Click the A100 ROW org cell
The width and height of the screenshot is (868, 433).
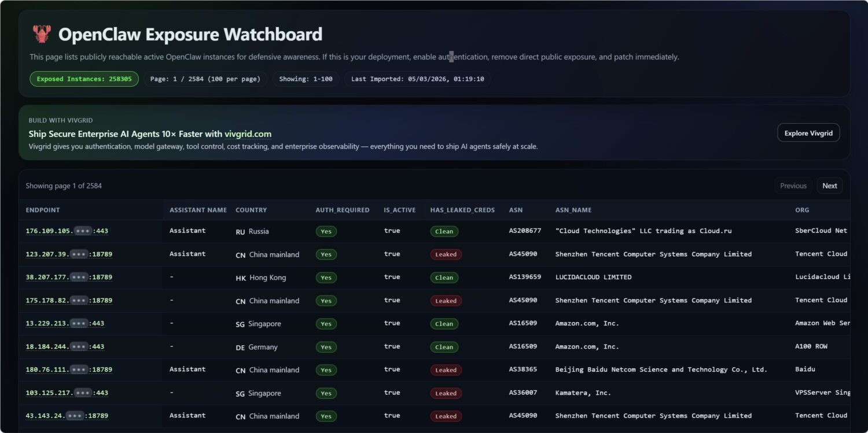pyautogui.click(x=811, y=346)
